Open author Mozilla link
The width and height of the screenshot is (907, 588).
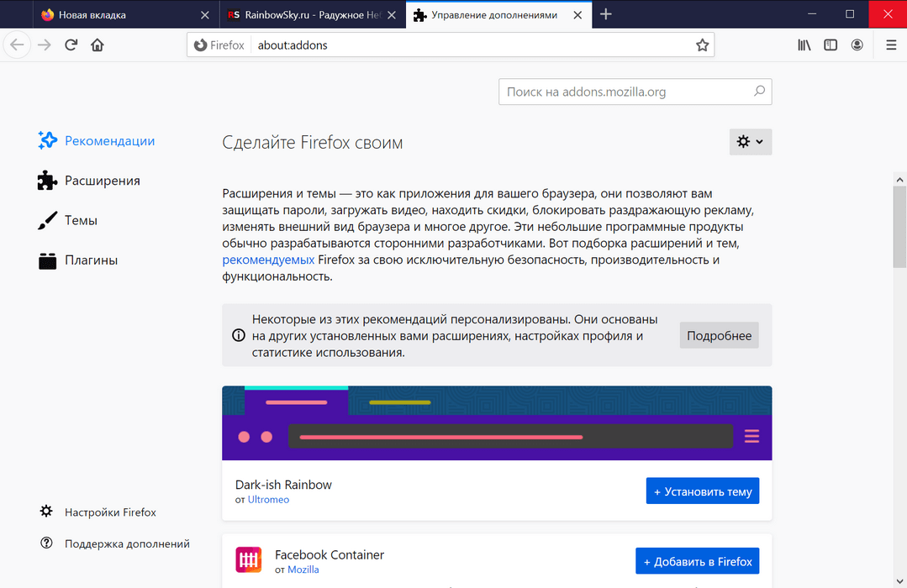tap(303, 570)
